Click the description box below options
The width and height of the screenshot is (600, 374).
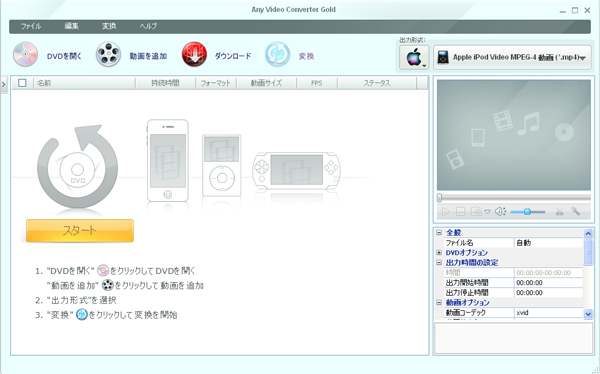(x=514, y=338)
